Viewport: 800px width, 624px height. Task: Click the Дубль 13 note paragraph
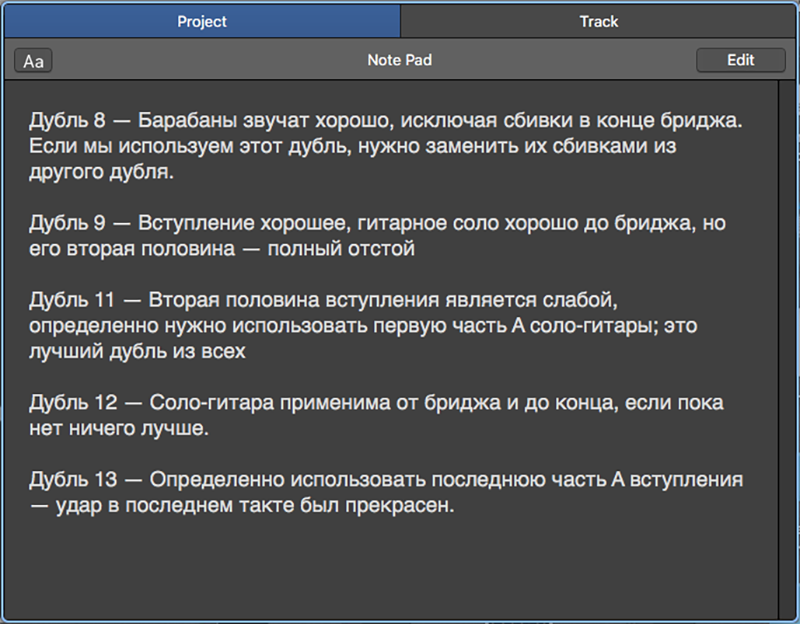coord(386,492)
